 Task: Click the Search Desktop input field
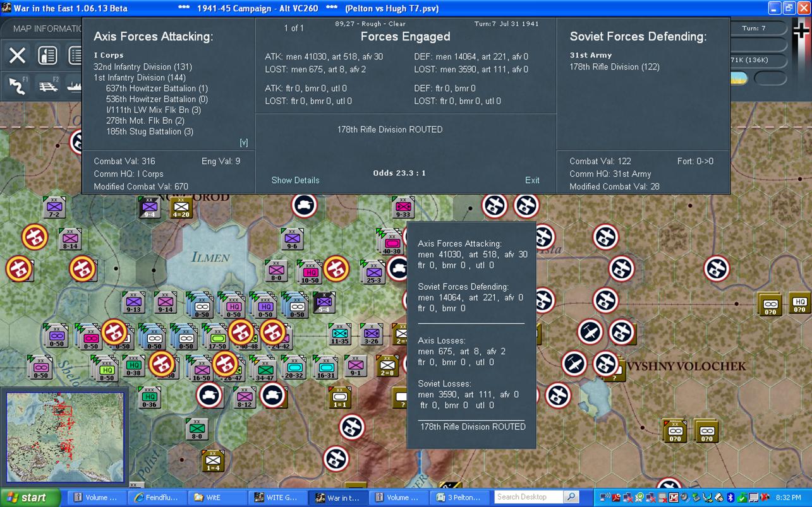(530, 497)
